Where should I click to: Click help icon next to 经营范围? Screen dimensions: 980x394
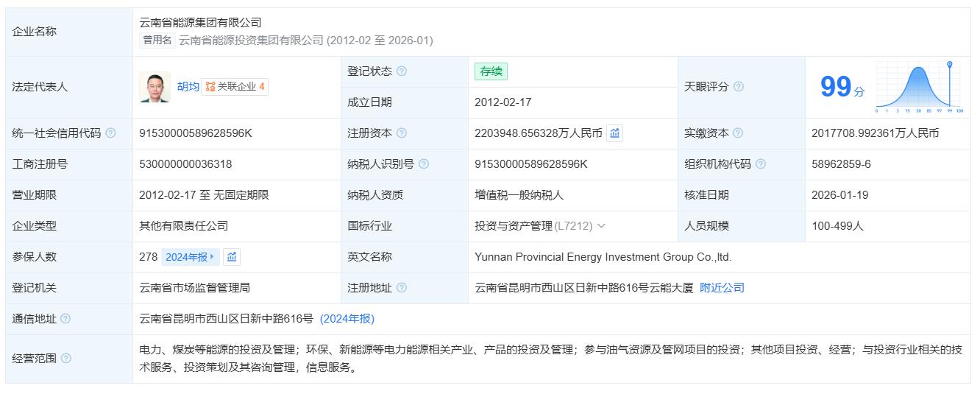66,359
